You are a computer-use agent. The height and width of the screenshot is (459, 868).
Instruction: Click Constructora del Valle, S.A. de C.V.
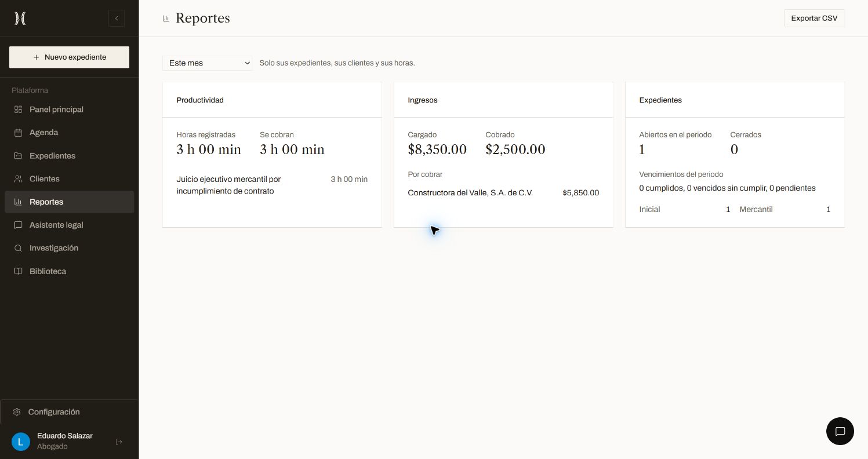[x=470, y=193]
